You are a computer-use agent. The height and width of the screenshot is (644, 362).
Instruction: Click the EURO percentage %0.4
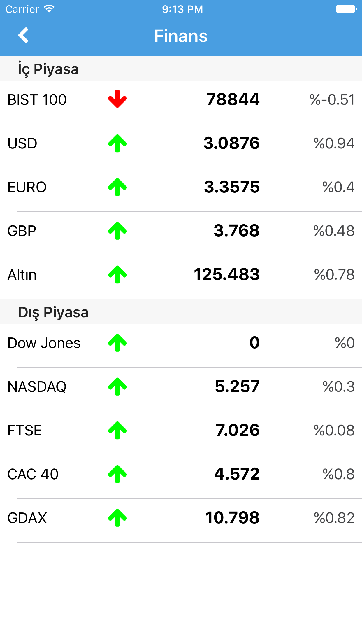[338, 187]
